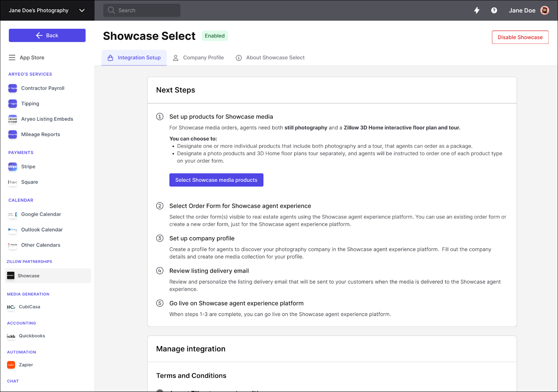The image size is (558, 392).
Task: Click About Showcase Select tab's info icon
Action: coord(239,58)
